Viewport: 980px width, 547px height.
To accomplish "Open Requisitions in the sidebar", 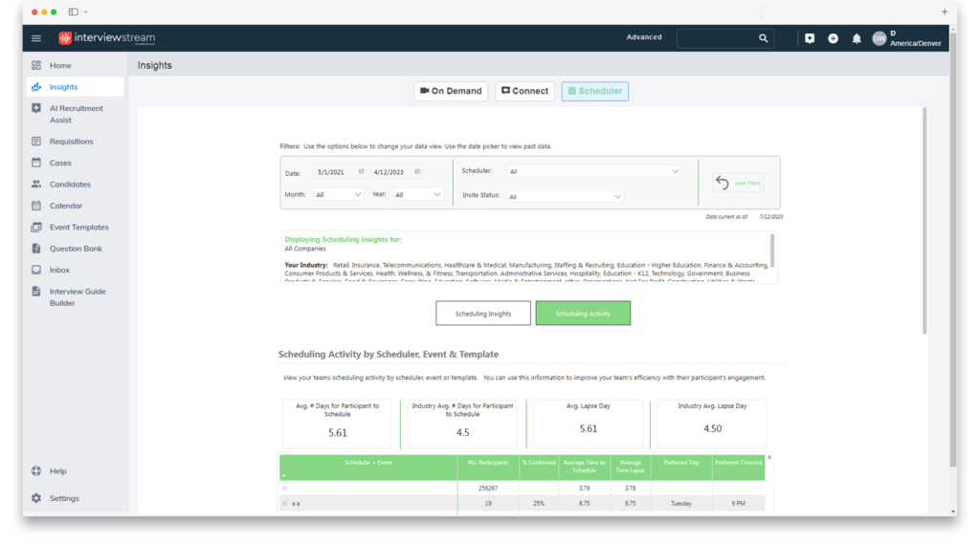I will pos(71,142).
